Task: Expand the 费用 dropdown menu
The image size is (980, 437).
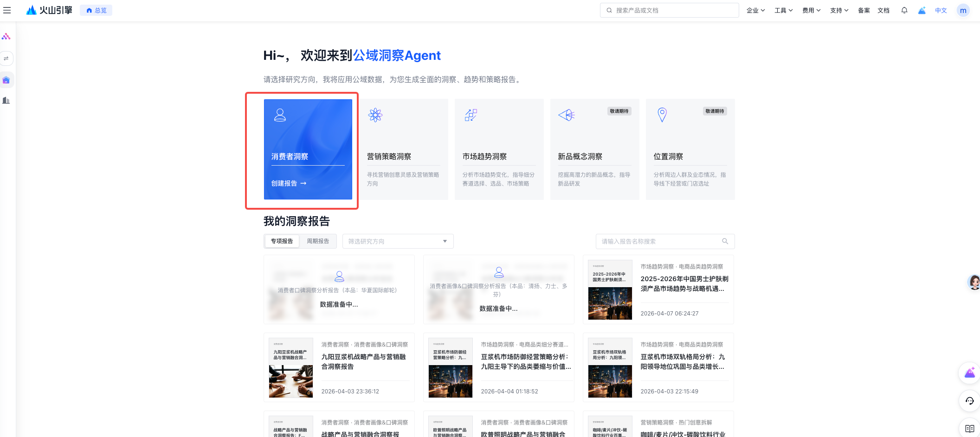Action: (x=811, y=10)
